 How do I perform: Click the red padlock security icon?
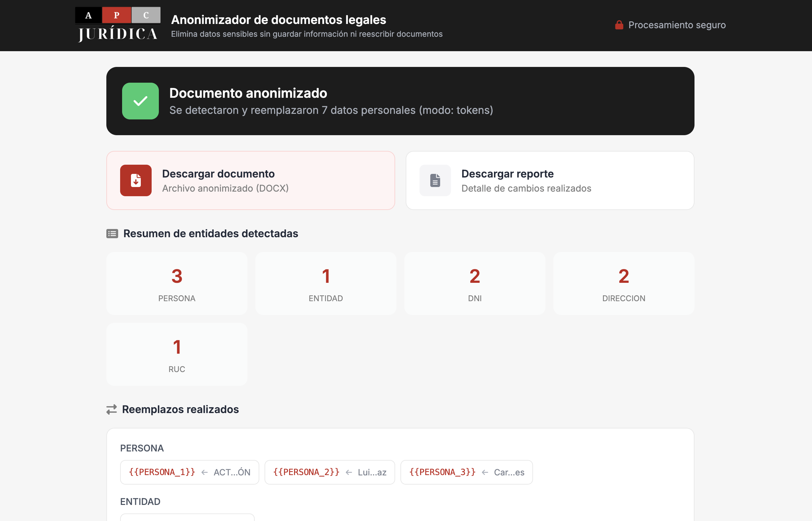tap(619, 25)
